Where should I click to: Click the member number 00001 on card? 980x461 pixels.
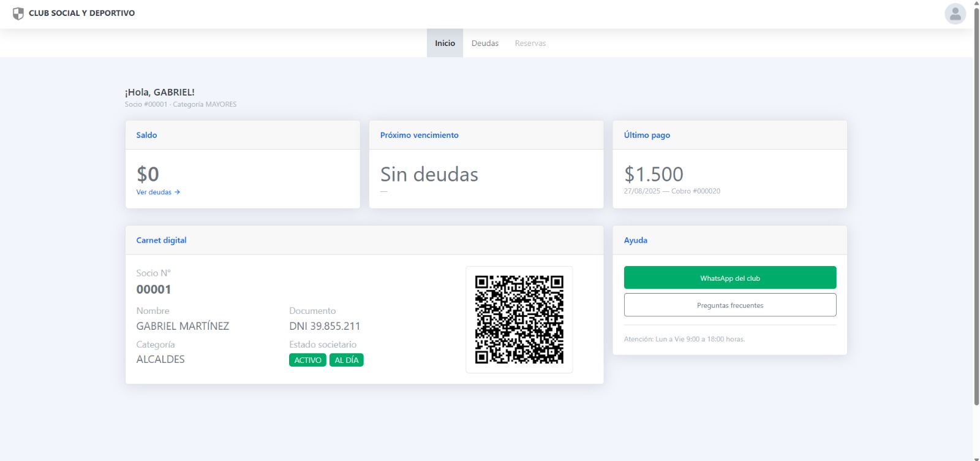tap(154, 289)
